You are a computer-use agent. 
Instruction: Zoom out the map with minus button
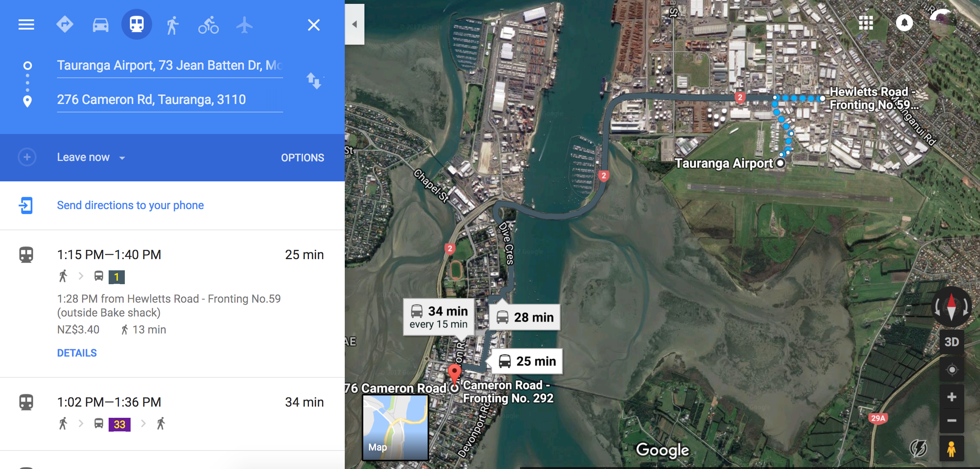coord(951,420)
